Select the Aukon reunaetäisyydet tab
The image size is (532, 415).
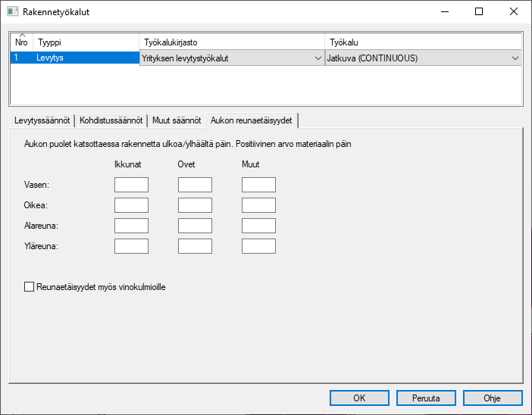252,120
